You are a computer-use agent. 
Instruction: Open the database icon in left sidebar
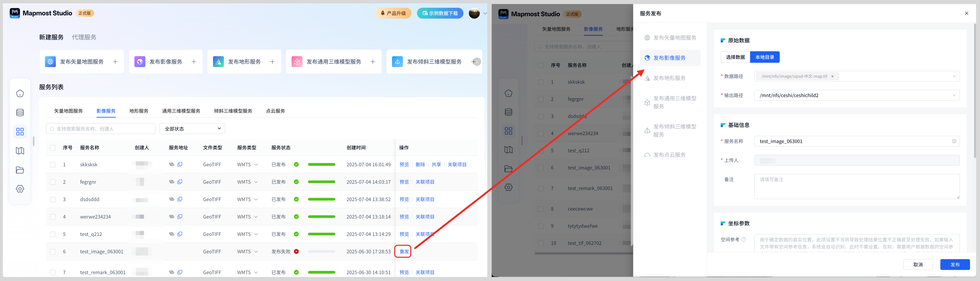click(x=20, y=113)
